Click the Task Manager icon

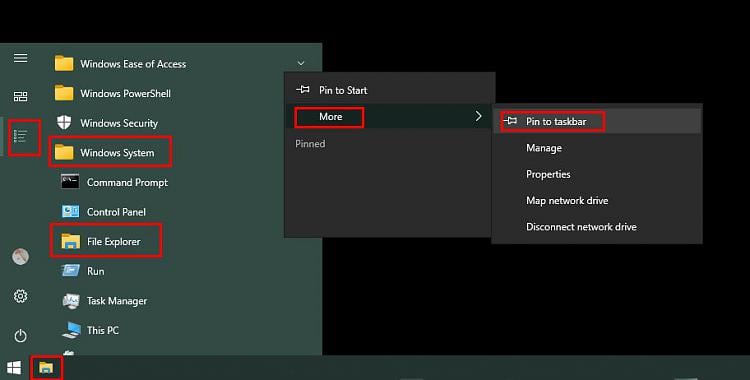(x=71, y=301)
